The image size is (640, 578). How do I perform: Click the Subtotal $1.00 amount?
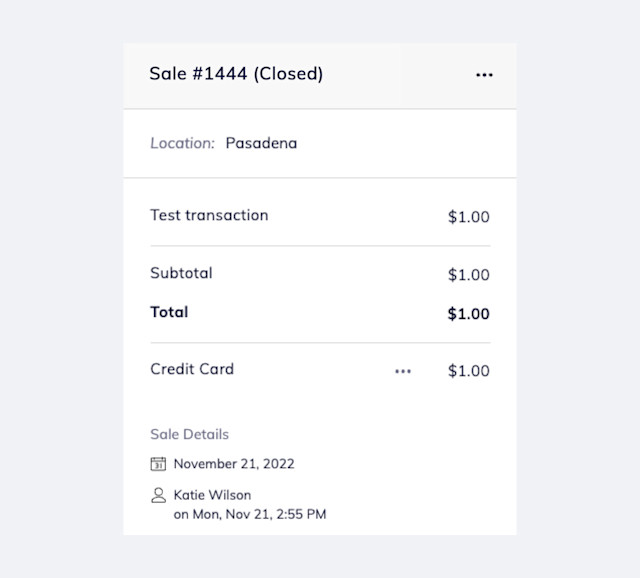point(469,275)
